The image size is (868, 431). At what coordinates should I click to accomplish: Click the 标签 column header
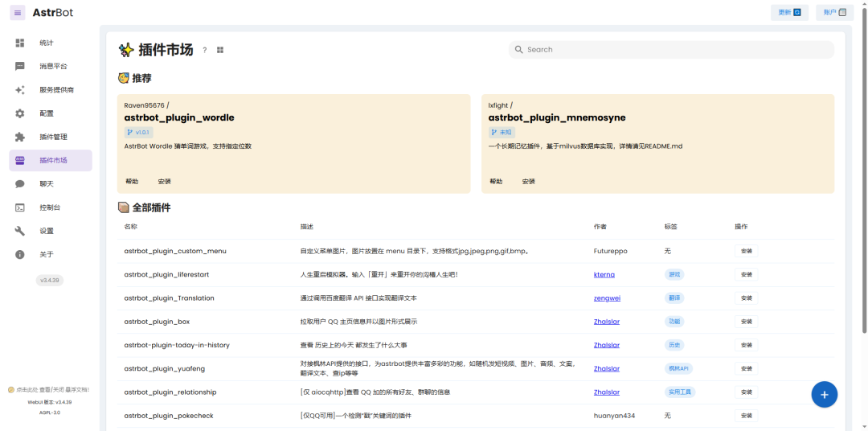[x=671, y=227]
